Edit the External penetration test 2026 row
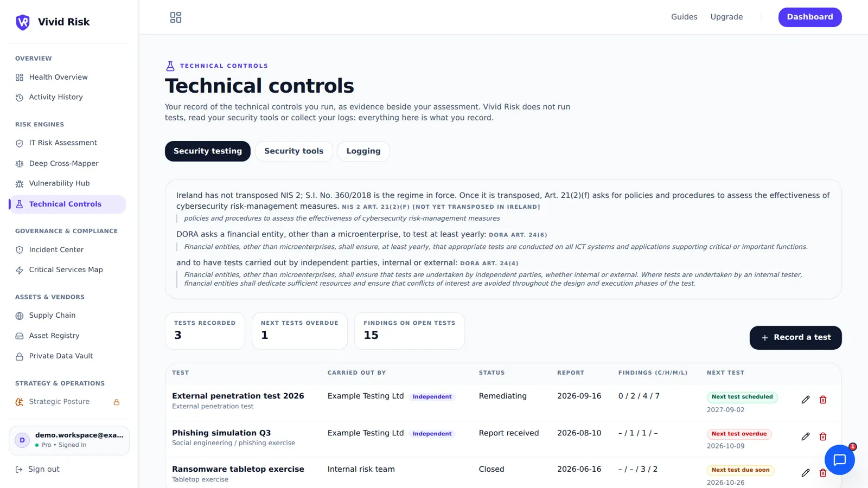This screenshot has width=868, height=488. pyautogui.click(x=806, y=400)
